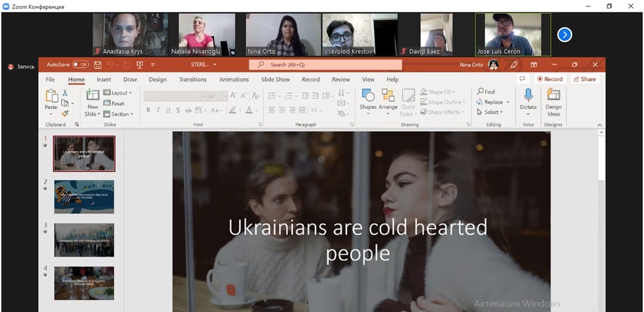This screenshot has height=312, width=644.
Task: Click the Save icon in PowerPoint title bar
Action: click(x=97, y=65)
